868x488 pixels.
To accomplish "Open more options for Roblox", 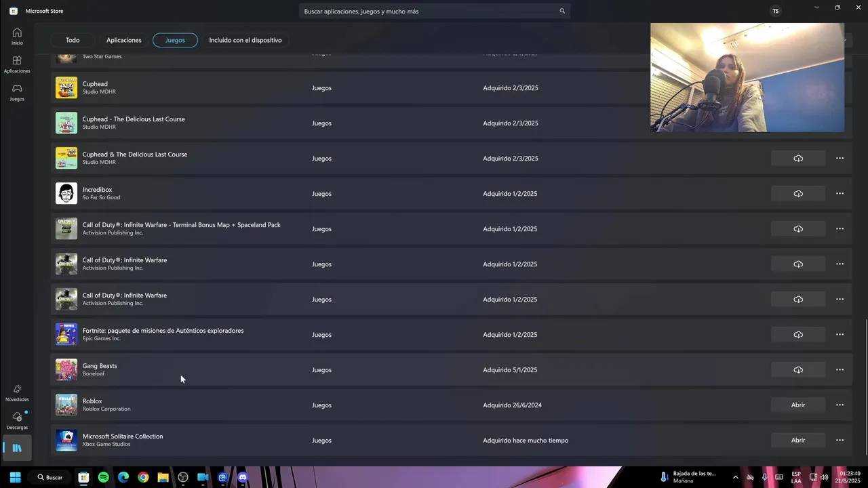I will pos(840,405).
